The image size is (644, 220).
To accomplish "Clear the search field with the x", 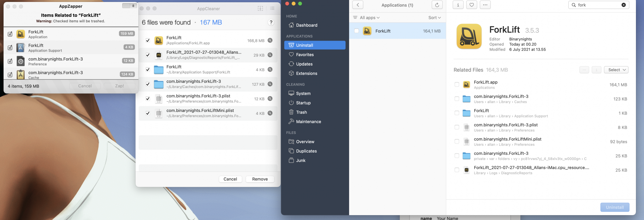I will pyautogui.click(x=624, y=5).
